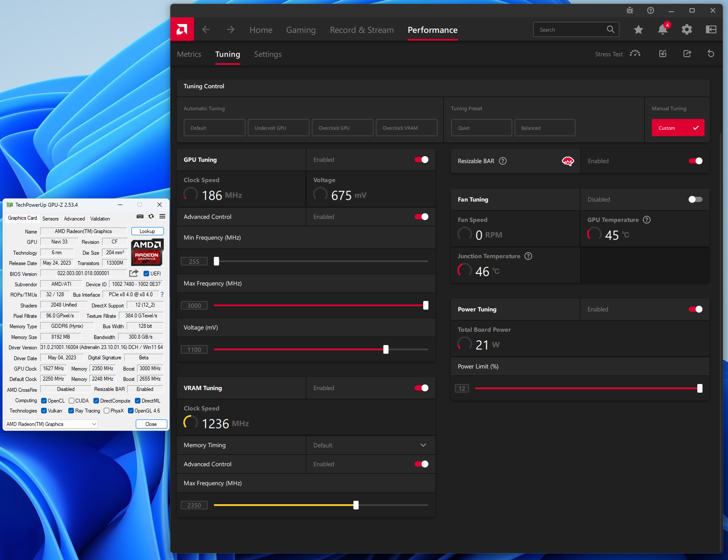Image resolution: width=728 pixels, height=560 pixels.
Task: Click the load profile icon
Action: point(663,54)
